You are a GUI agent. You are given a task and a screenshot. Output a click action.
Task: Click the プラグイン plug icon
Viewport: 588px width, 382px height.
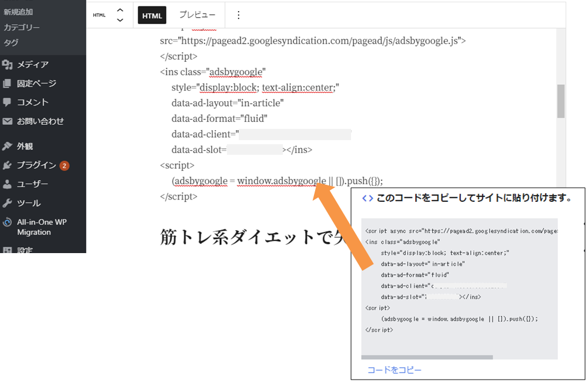coord(7,165)
